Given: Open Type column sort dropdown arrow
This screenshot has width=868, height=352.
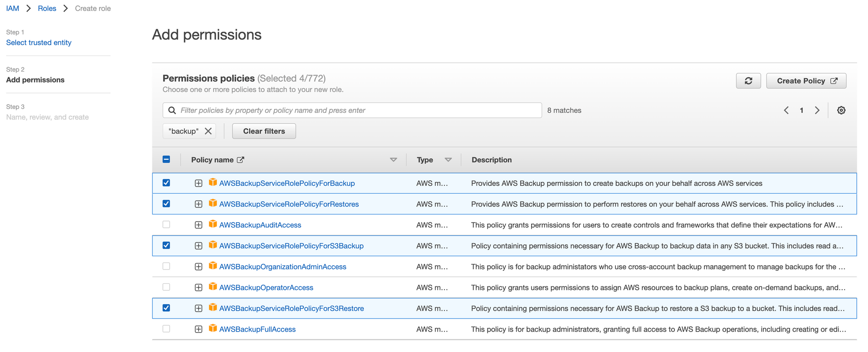Looking at the screenshot, I should click(448, 160).
